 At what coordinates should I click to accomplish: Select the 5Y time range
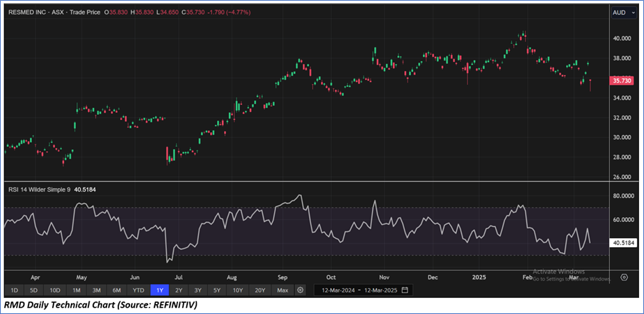(218, 290)
